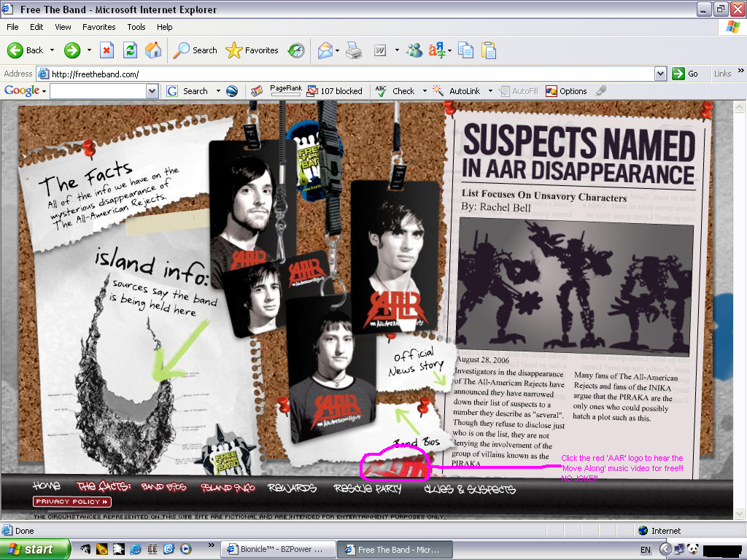Open the Tools menu
The width and height of the screenshot is (747, 560).
136,27
